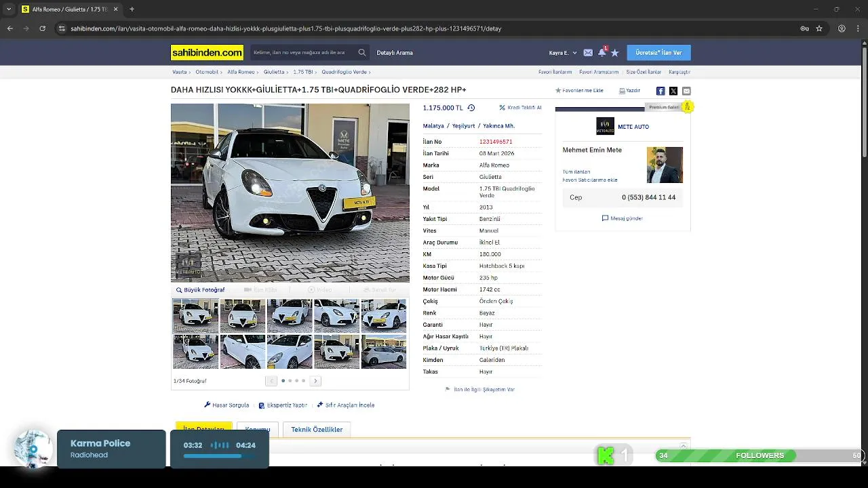The height and width of the screenshot is (488, 868).
Task: Bookmark this page with star icon
Action: [x=819, y=28]
